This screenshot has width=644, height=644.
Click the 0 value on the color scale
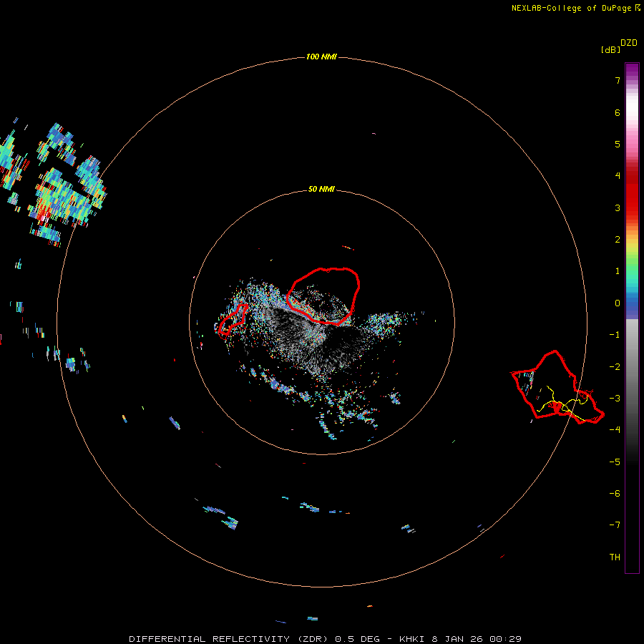pos(618,303)
